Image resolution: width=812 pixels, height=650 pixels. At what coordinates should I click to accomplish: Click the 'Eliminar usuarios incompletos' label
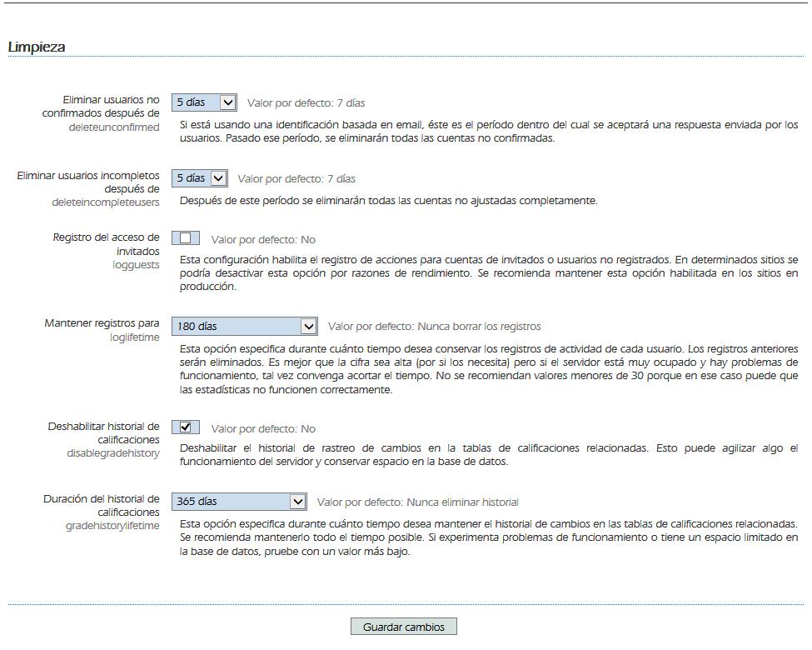[88, 182]
